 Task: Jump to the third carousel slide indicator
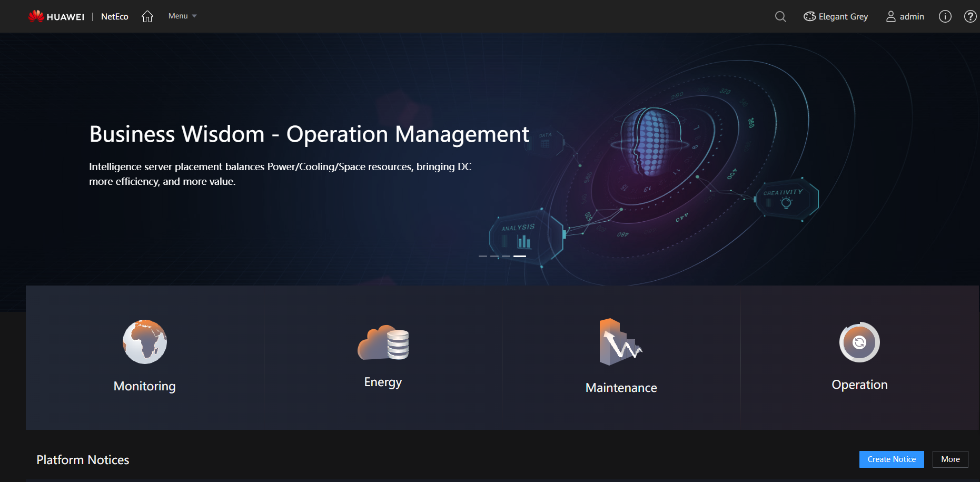click(506, 256)
